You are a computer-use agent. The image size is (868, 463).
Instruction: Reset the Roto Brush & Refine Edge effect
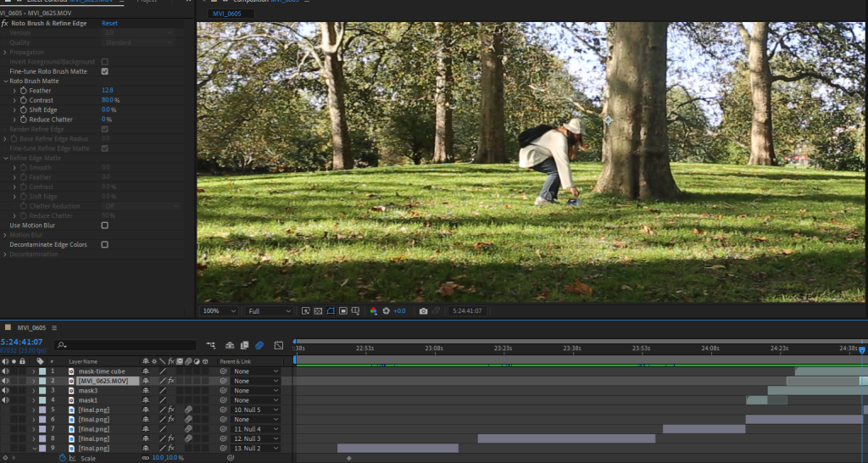coord(109,23)
